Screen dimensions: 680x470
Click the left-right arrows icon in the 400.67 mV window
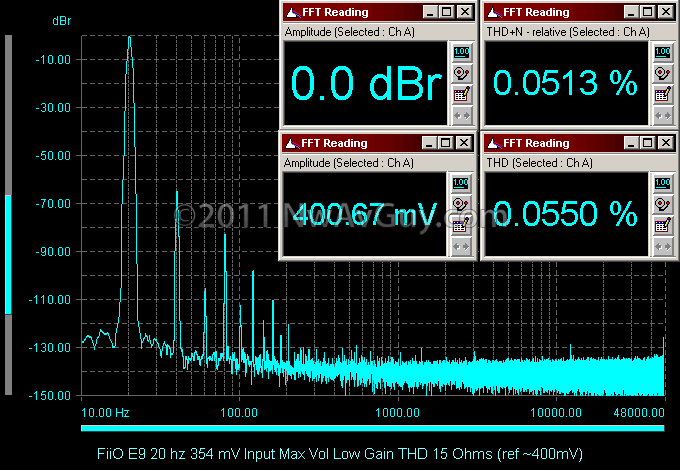pyautogui.click(x=461, y=247)
